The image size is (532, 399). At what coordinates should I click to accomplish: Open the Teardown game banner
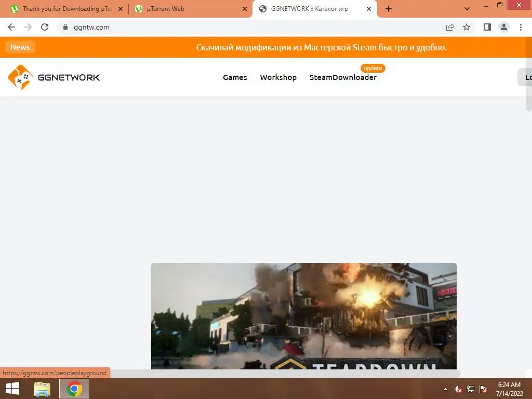point(303,316)
